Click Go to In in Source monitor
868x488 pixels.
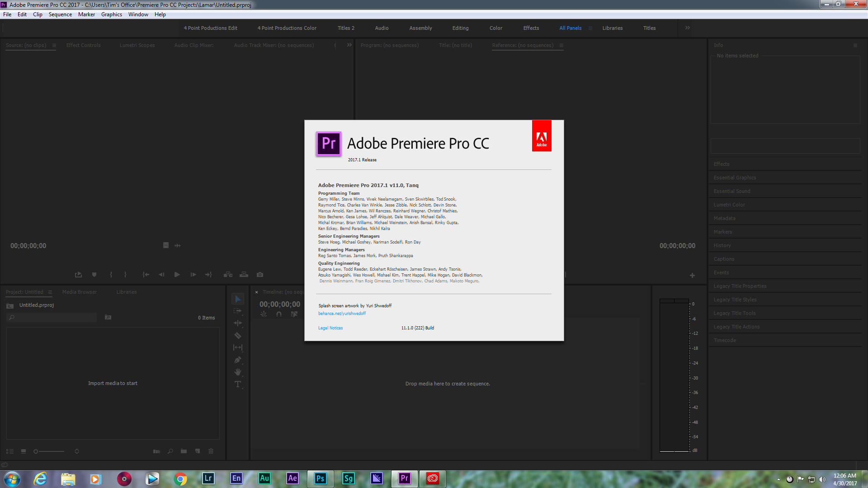(x=146, y=274)
